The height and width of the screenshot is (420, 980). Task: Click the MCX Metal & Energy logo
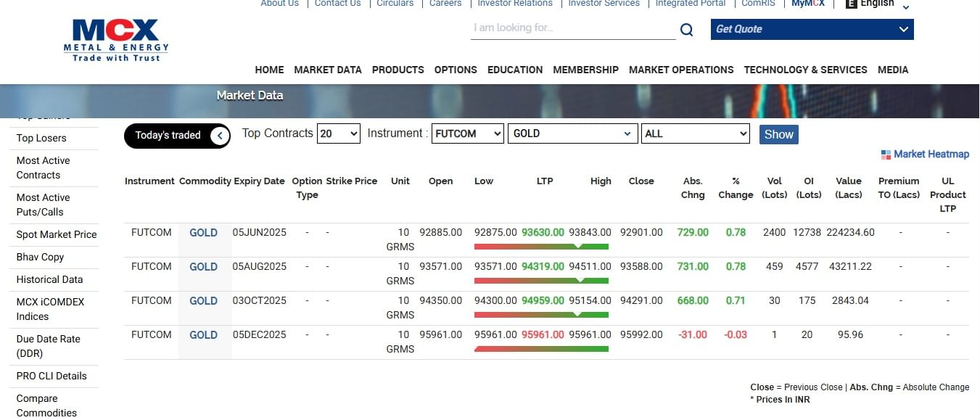point(116,41)
